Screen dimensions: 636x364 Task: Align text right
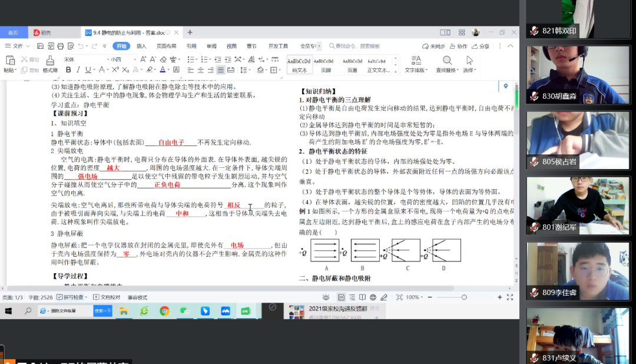pos(210,70)
